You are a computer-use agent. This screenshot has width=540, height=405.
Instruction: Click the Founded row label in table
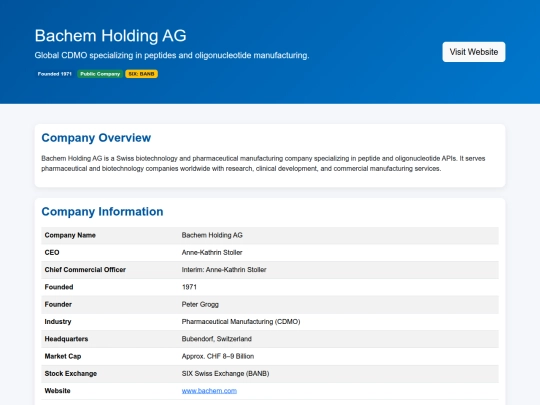tap(59, 287)
